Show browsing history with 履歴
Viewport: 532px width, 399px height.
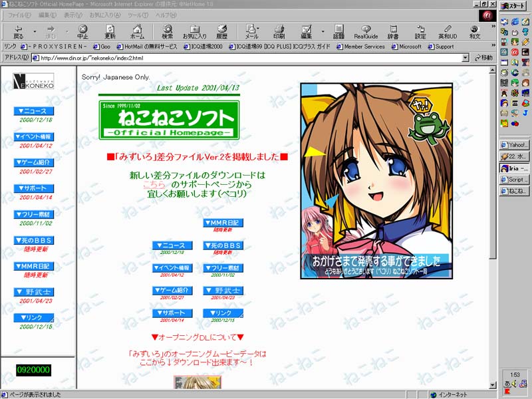[221, 32]
